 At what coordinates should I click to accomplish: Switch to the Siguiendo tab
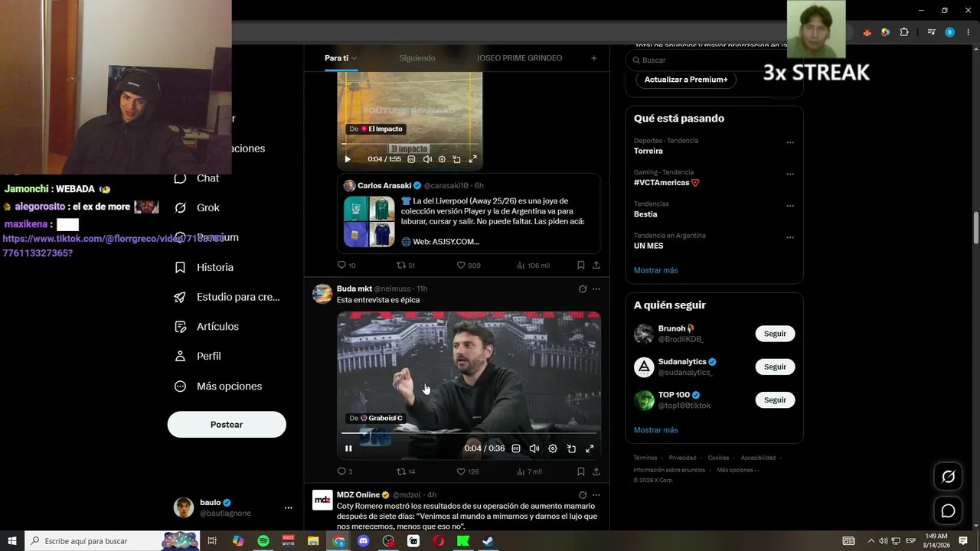pos(417,58)
